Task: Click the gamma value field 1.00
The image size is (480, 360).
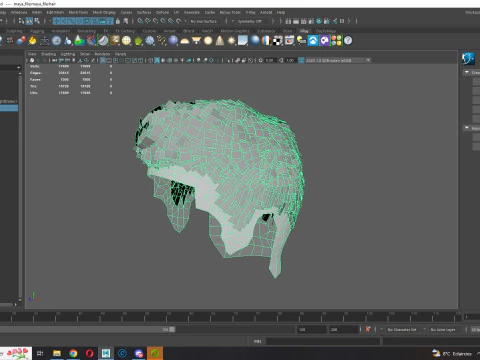Action: [290, 60]
